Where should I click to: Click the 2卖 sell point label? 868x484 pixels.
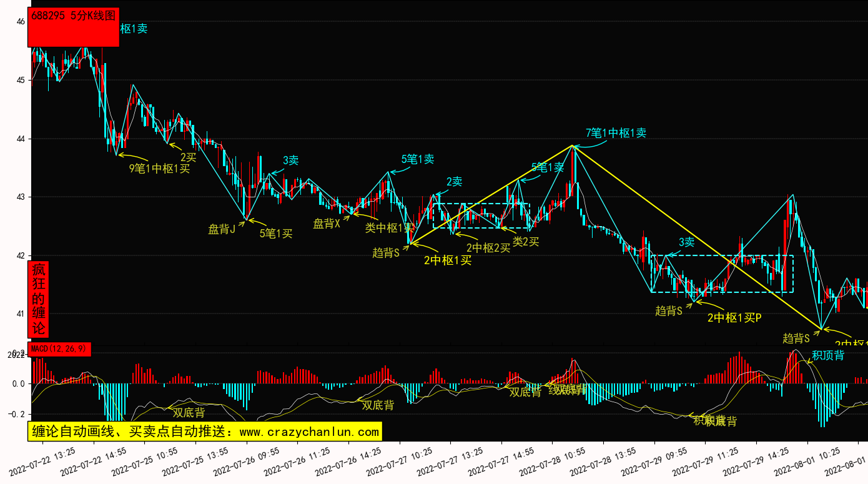click(x=454, y=182)
